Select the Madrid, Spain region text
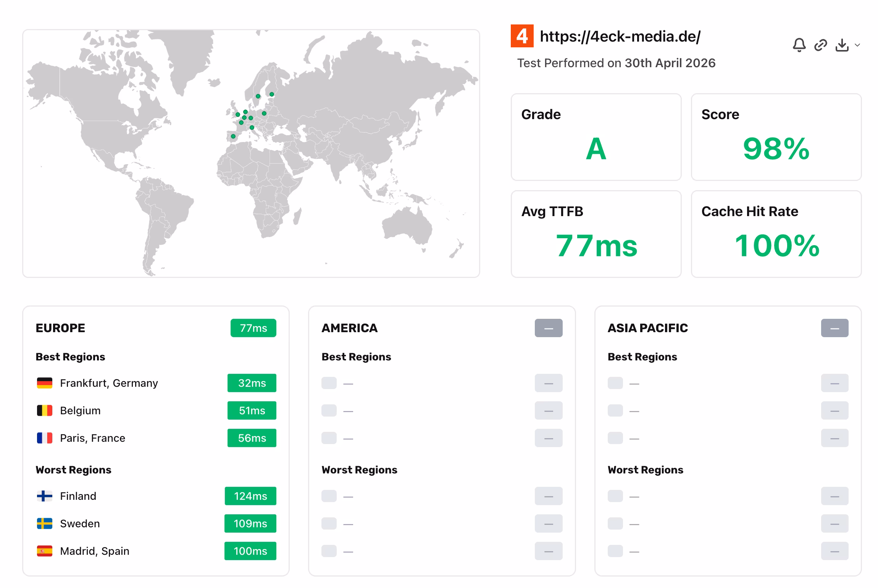Viewport: 878px width, 588px height. click(95, 551)
